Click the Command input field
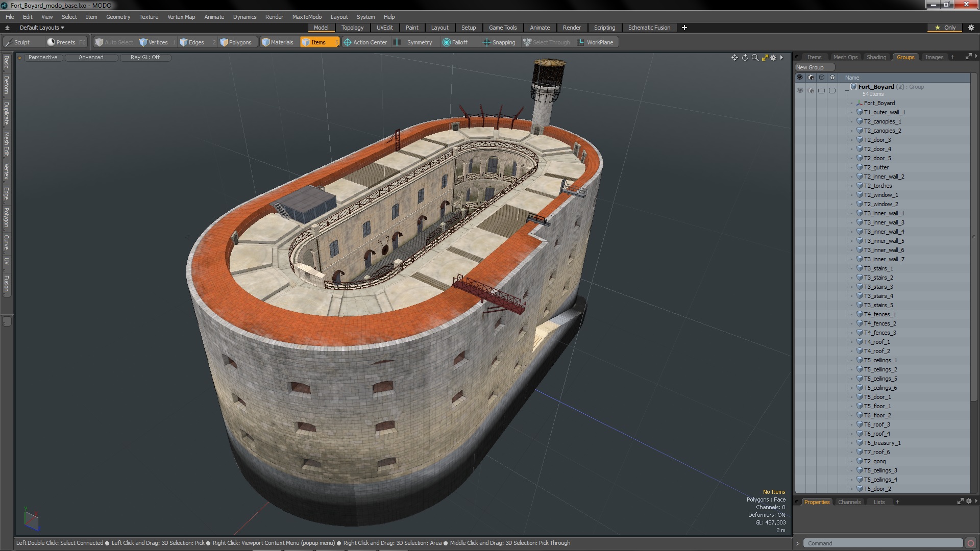The height and width of the screenshot is (551, 980). 883,543
